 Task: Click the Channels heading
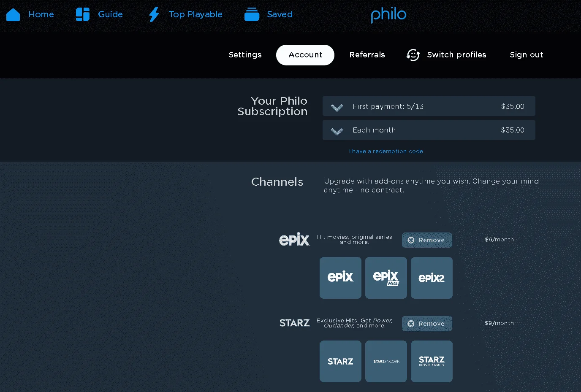pos(277,182)
